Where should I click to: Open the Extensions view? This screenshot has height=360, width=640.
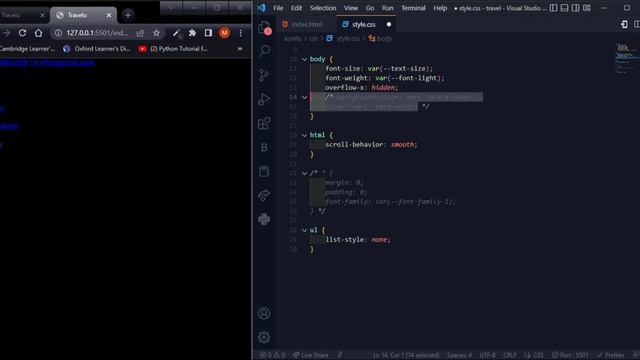[264, 123]
